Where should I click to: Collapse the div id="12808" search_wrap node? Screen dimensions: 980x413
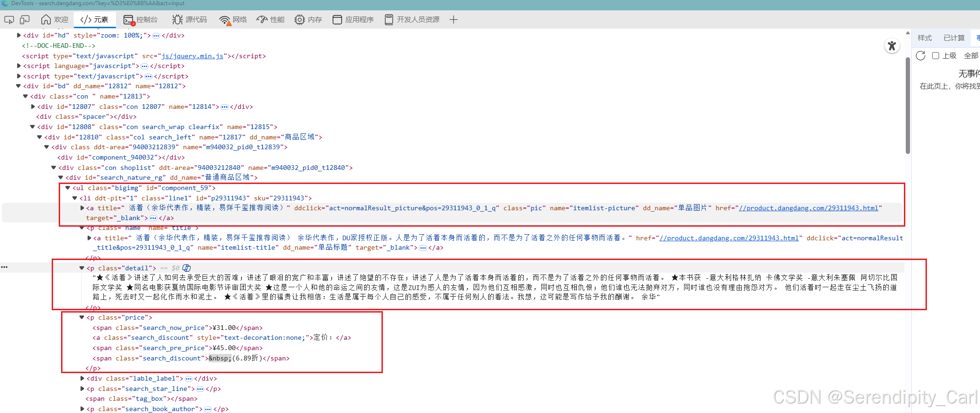33,127
